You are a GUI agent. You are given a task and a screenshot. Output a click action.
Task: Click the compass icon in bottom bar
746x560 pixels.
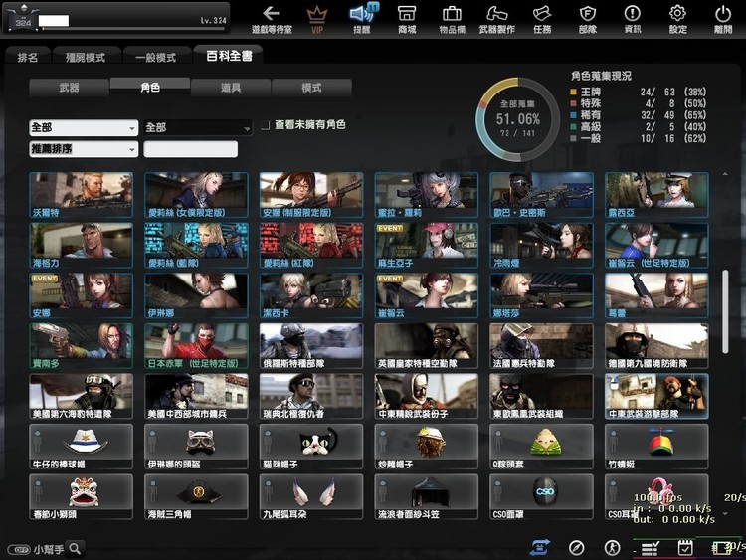click(x=577, y=548)
